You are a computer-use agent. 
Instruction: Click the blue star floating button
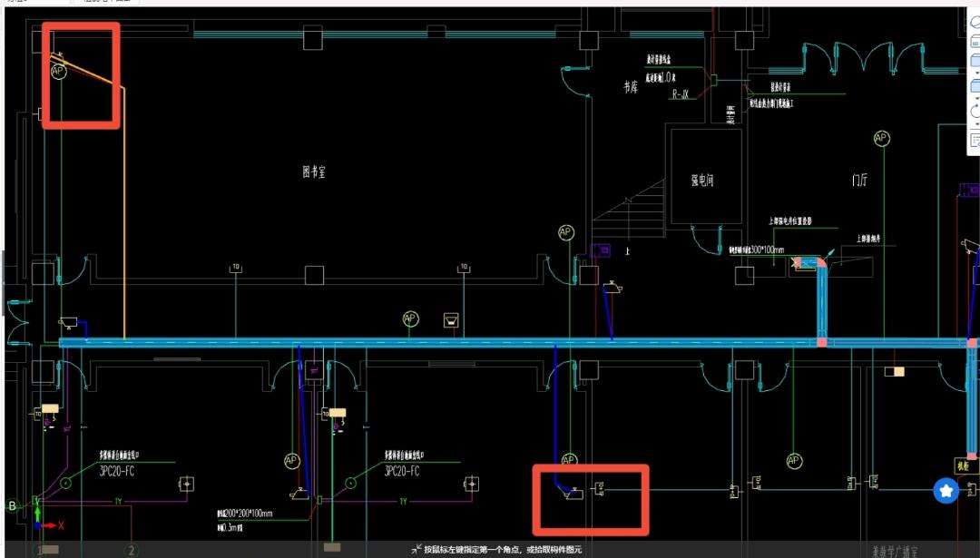[x=946, y=491]
